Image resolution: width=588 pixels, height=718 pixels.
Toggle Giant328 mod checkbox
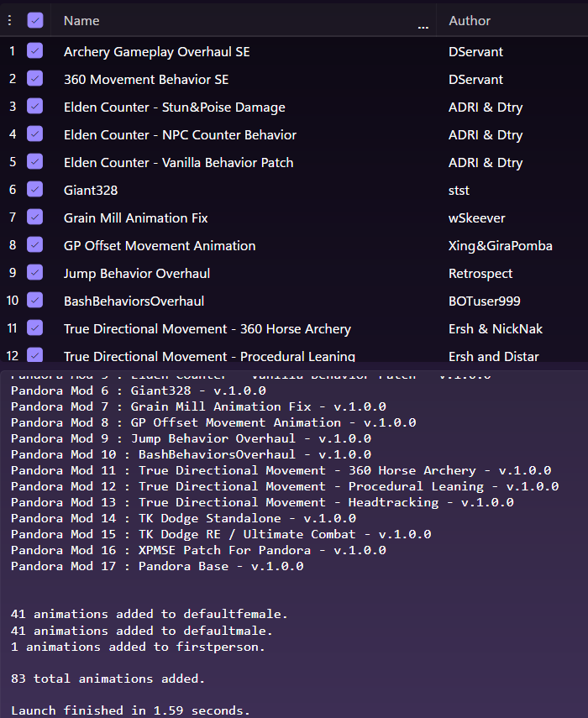[x=35, y=190]
